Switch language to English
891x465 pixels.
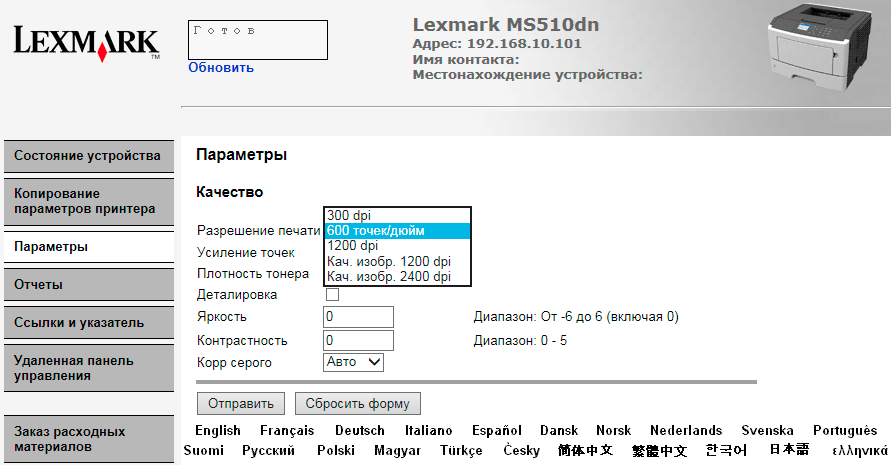(x=218, y=431)
